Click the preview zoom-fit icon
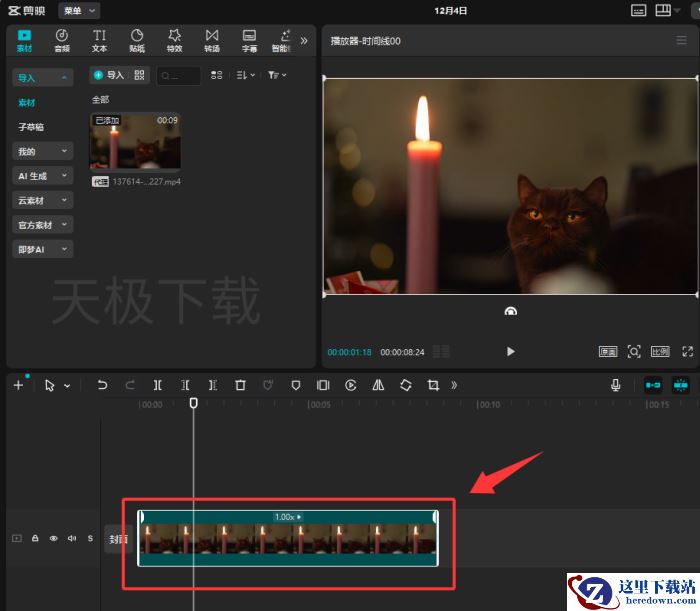This screenshot has height=611, width=700. coord(634,352)
